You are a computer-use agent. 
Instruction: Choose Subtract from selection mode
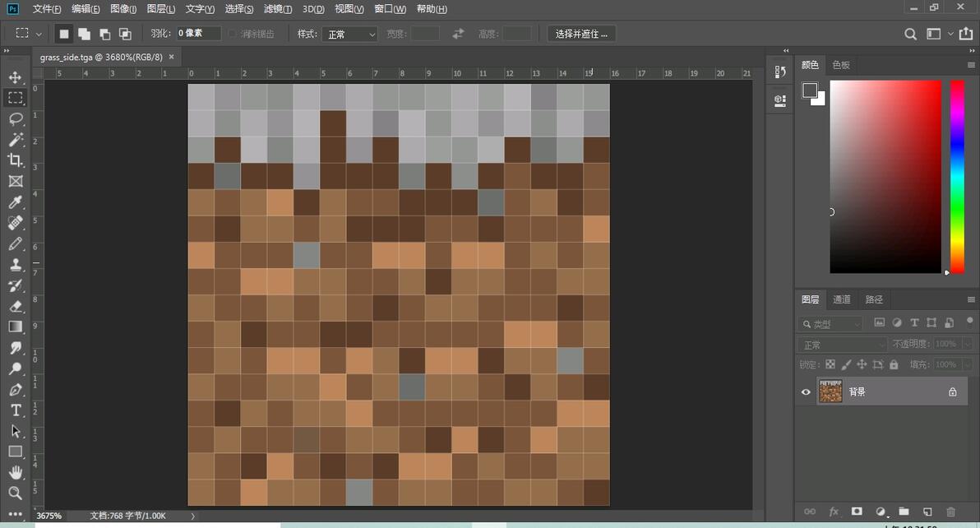[x=104, y=34]
